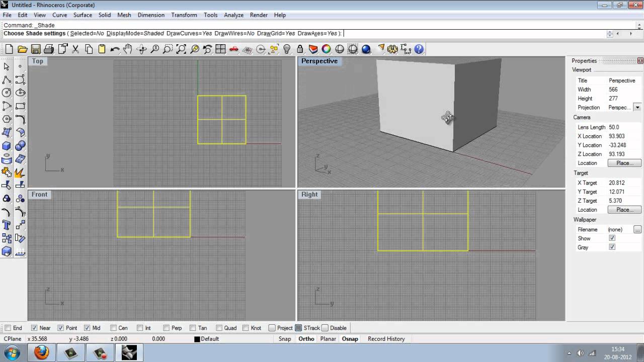Viewport: 644px width, 362px height.
Task: Select the Pan hand tool
Action: coord(128,49)
